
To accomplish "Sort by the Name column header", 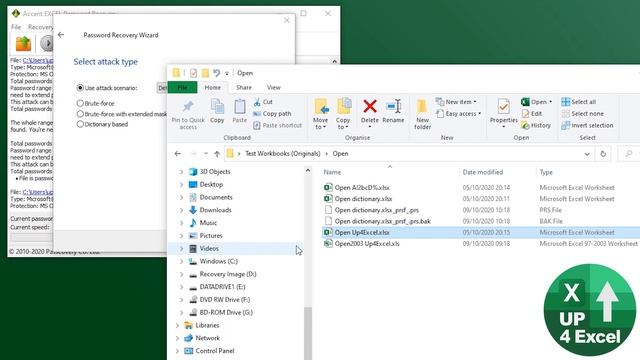I will (x=332, y=172).
